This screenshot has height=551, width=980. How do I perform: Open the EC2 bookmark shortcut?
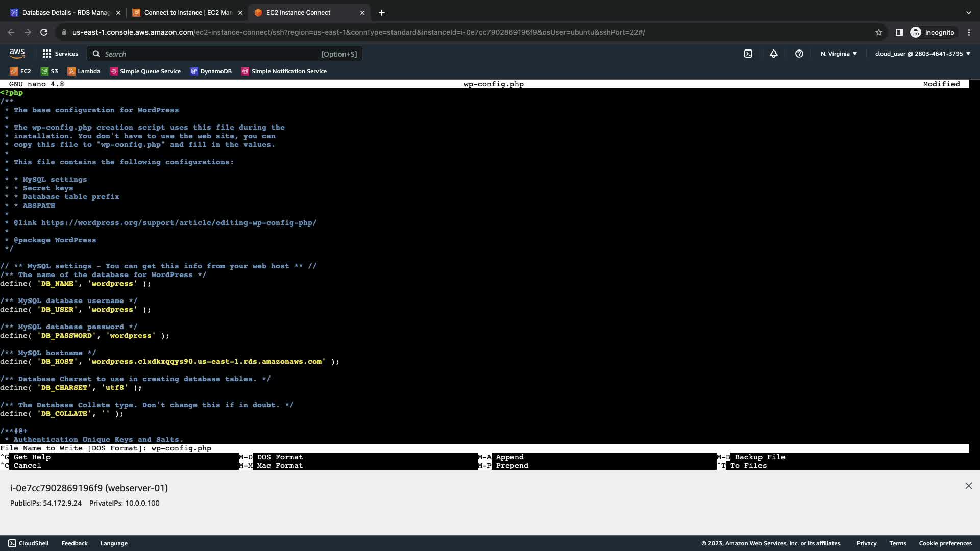(x=20, y=71)
